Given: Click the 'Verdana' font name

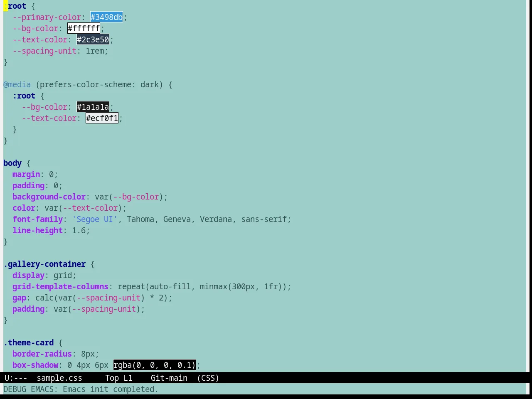Looking at the screenshot, I should coord(216,219).
